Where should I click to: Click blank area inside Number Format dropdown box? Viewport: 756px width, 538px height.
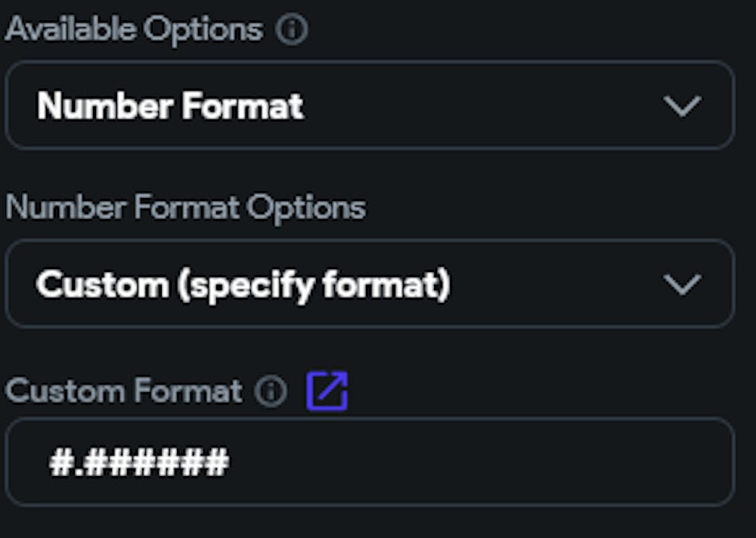coord(491,107)
